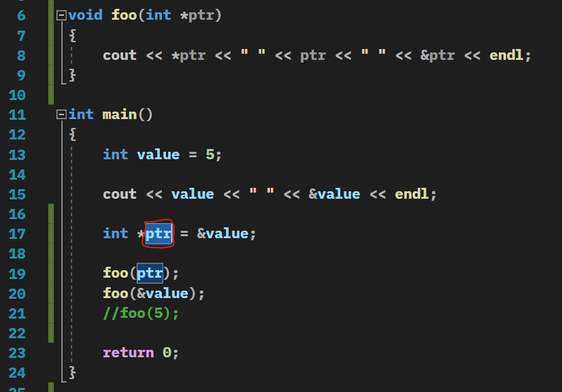The height and width of the screenshot is (392, 562).
Task: Click 'endl' at end of line 8
Action: [x=506, y=55]
